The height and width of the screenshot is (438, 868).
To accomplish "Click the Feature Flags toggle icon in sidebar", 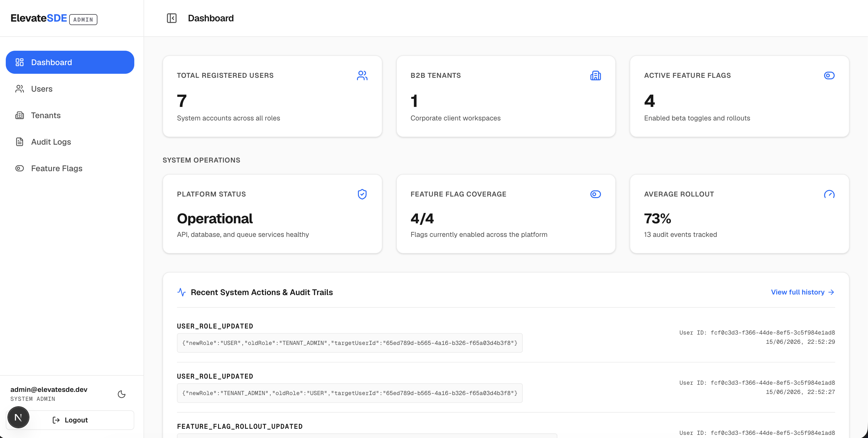I will pos(20,168).
